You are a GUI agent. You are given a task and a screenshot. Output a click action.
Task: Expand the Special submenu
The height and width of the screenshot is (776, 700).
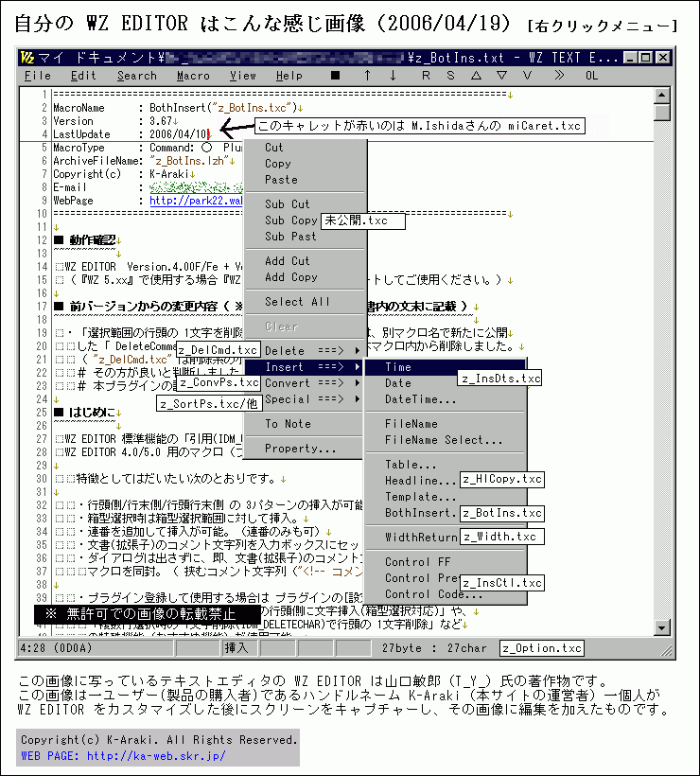point(306,399)
